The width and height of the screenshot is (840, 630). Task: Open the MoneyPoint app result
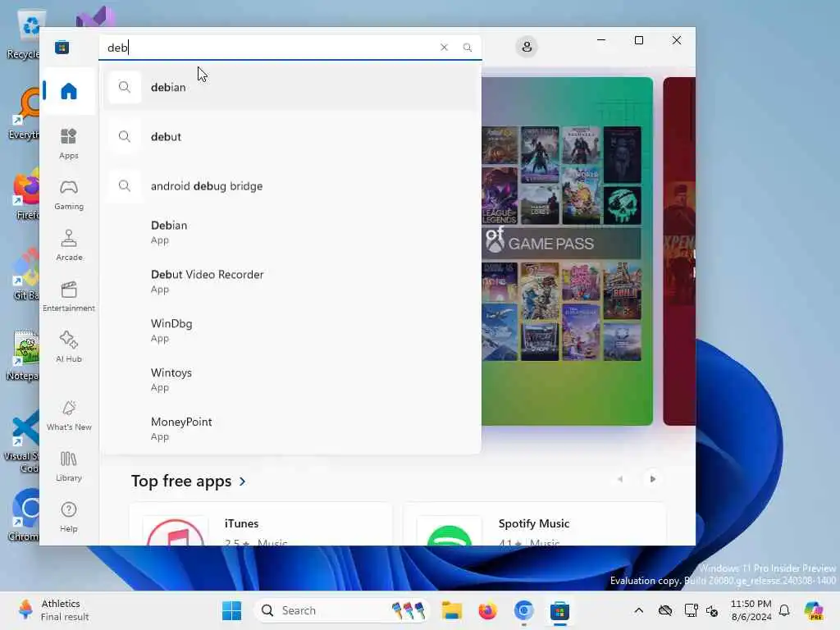291,428
